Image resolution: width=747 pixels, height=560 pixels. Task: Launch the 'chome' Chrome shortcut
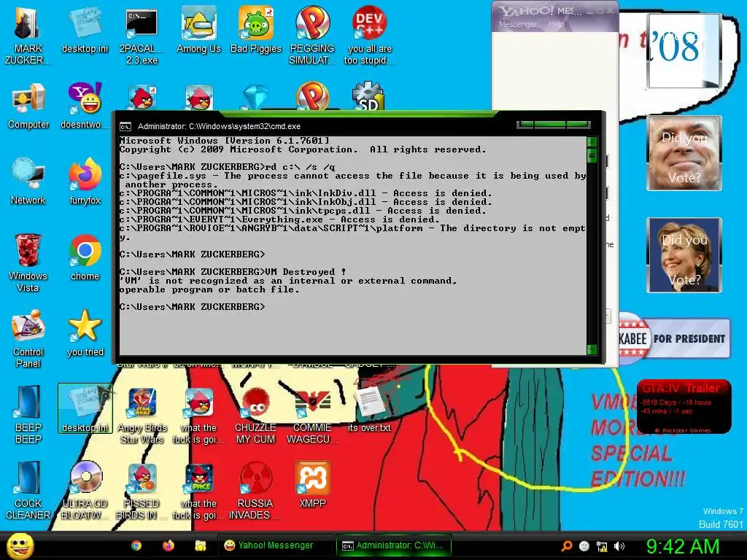pyautogui.click(x=85, y=257)
